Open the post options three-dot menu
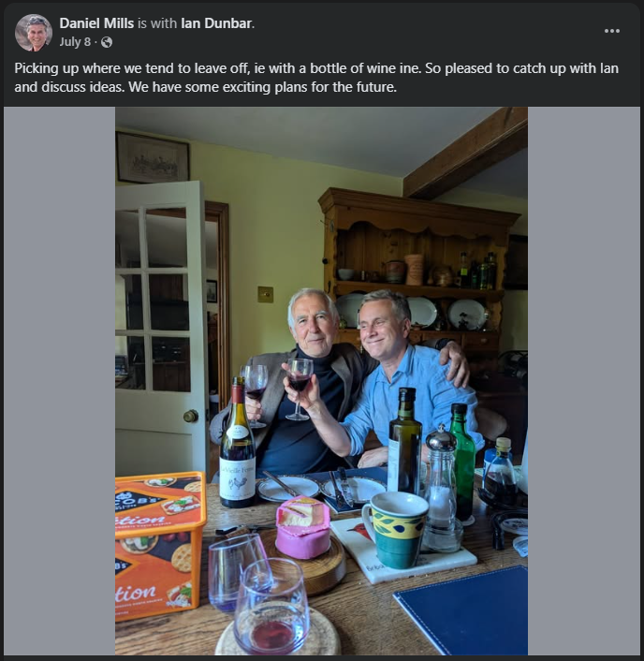 tap(612, 31)
